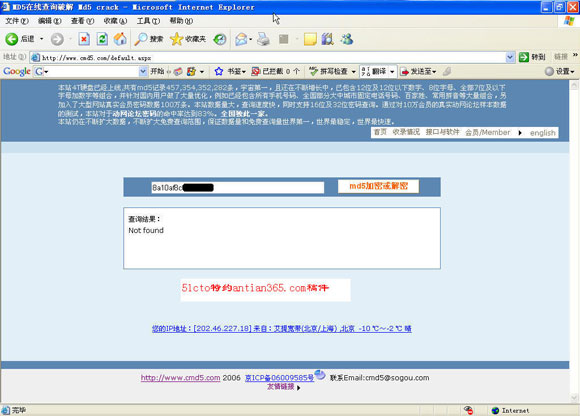Open the Favorites menu in menu bar

115,21
